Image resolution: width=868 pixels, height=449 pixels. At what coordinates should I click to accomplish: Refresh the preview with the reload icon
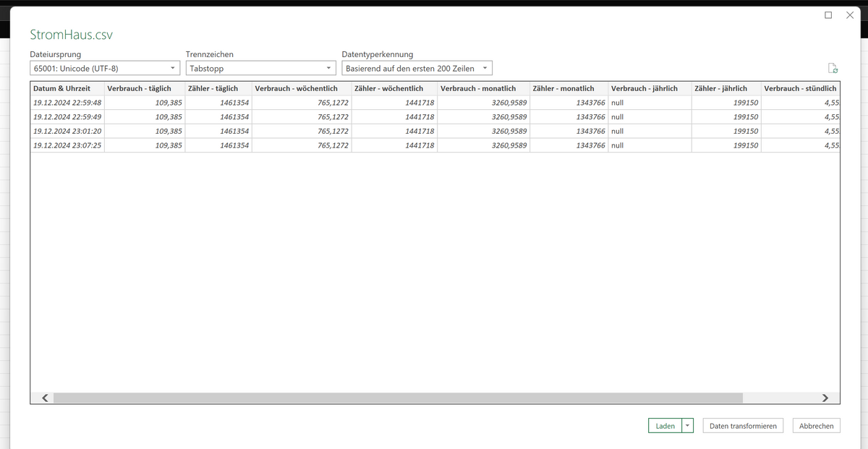tap(833, 69)
